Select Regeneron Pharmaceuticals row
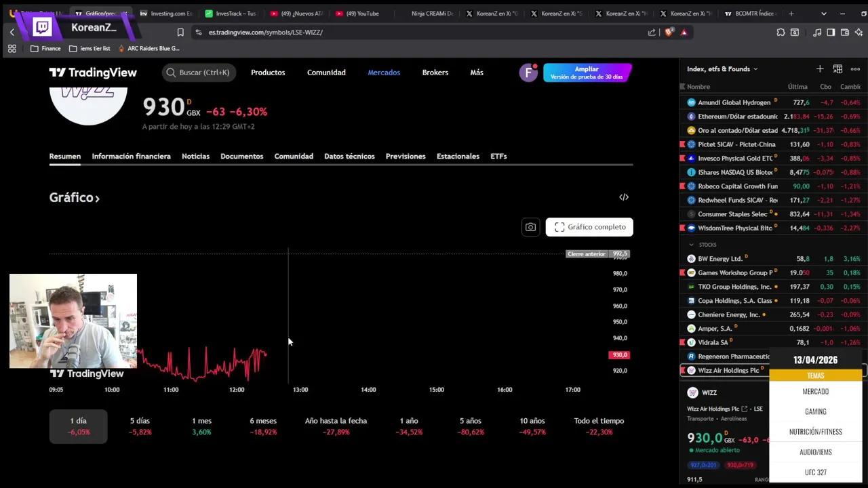 725,357
